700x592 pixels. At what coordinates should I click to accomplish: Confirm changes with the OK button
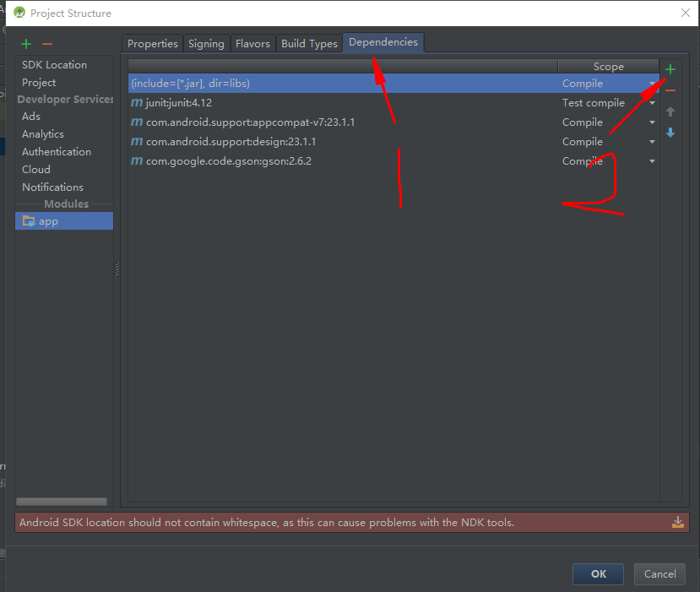coord(598,573)
